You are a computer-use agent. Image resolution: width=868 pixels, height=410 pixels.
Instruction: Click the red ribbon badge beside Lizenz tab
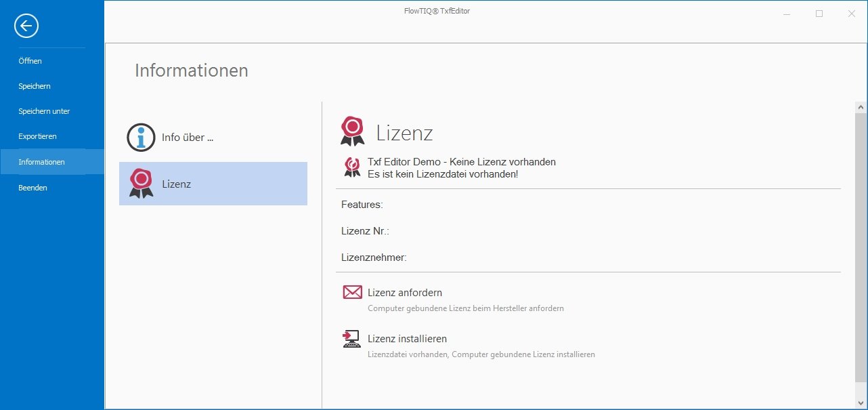click(x=141, y=184)
